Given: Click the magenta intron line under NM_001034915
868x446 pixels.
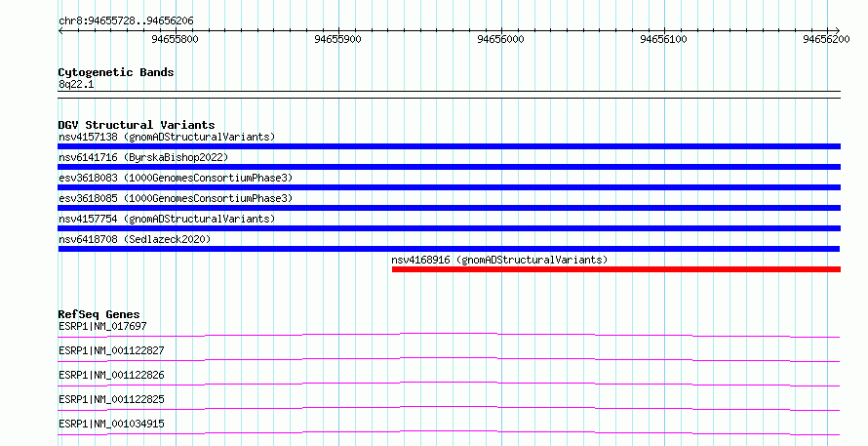Looking at the screenshot, I should (449, 432).
